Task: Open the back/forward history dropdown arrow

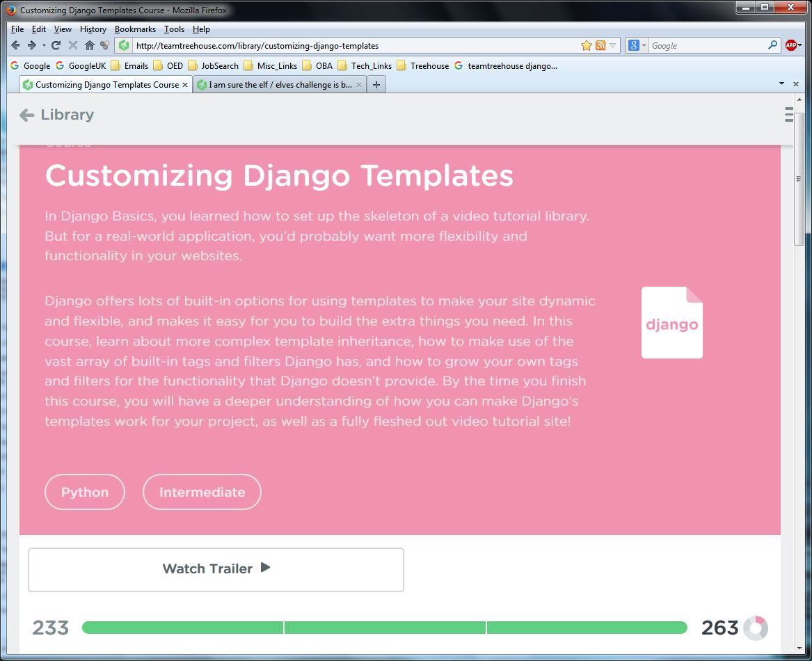Action: pos(44,46)
